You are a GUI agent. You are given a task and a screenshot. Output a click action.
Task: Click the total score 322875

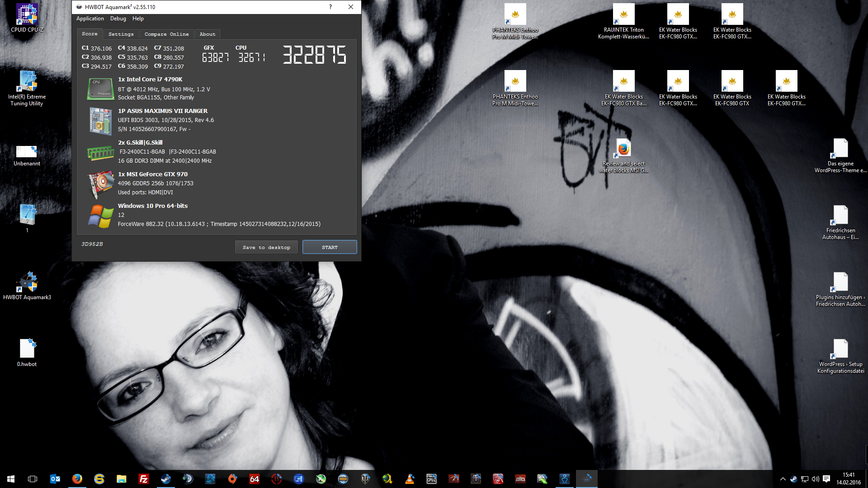click(315, 55)
